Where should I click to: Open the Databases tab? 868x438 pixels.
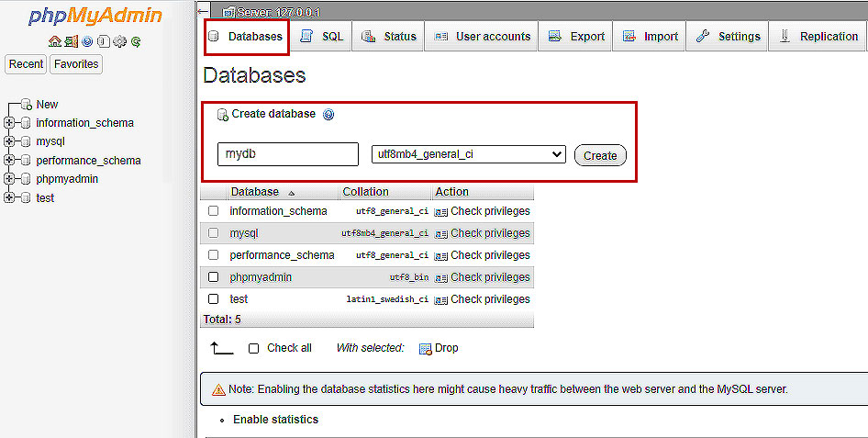(x=246, y=37)
